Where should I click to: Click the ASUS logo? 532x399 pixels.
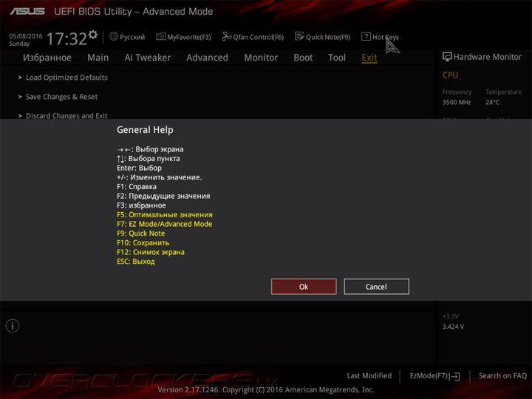(x=27, y=12)
